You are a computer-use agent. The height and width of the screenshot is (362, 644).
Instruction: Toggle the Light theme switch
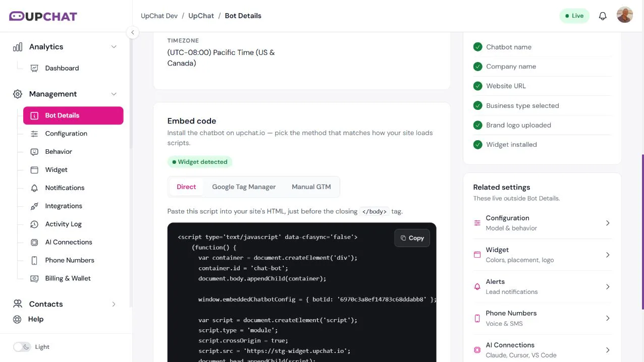click(x=22, y=347)
